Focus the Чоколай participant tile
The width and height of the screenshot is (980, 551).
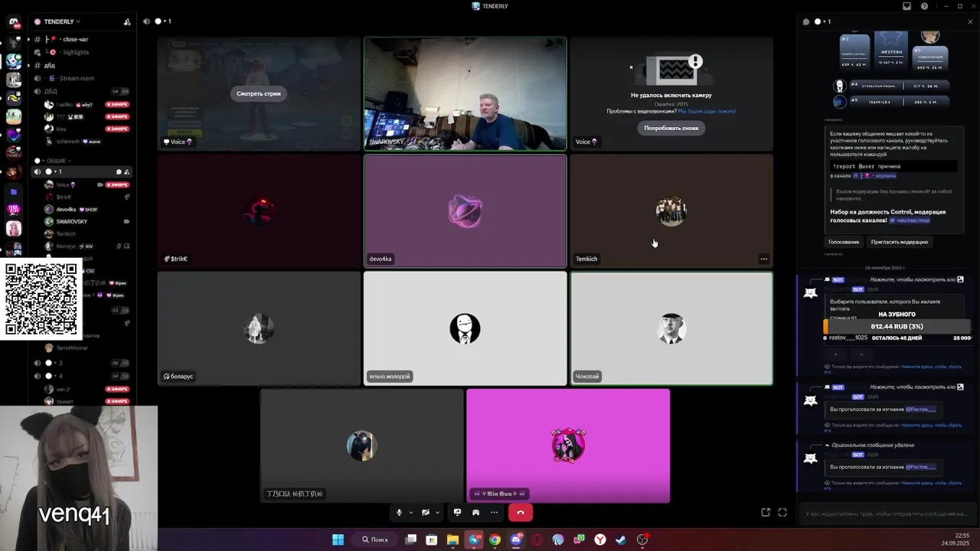click(x=671, y=328)
